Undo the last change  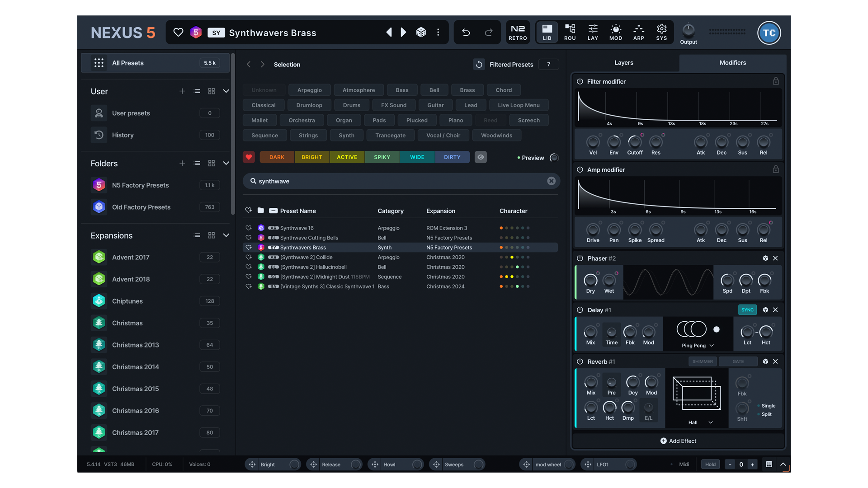pos(466,32)
